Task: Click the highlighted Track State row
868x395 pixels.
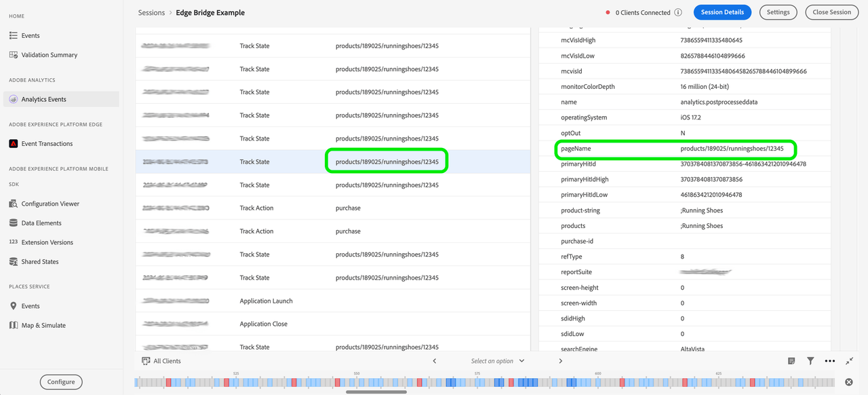Action: tap(333, 162)
